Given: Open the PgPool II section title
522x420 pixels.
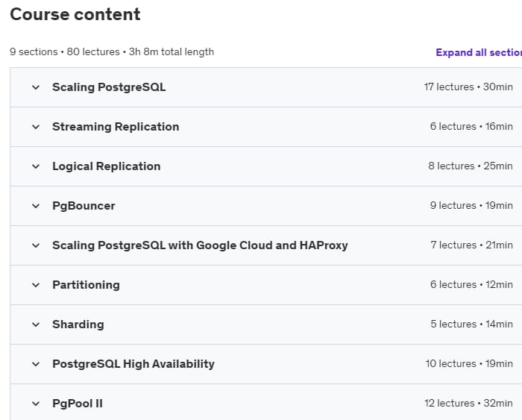Looking at the screenshot, I should [x=78, y=404].
